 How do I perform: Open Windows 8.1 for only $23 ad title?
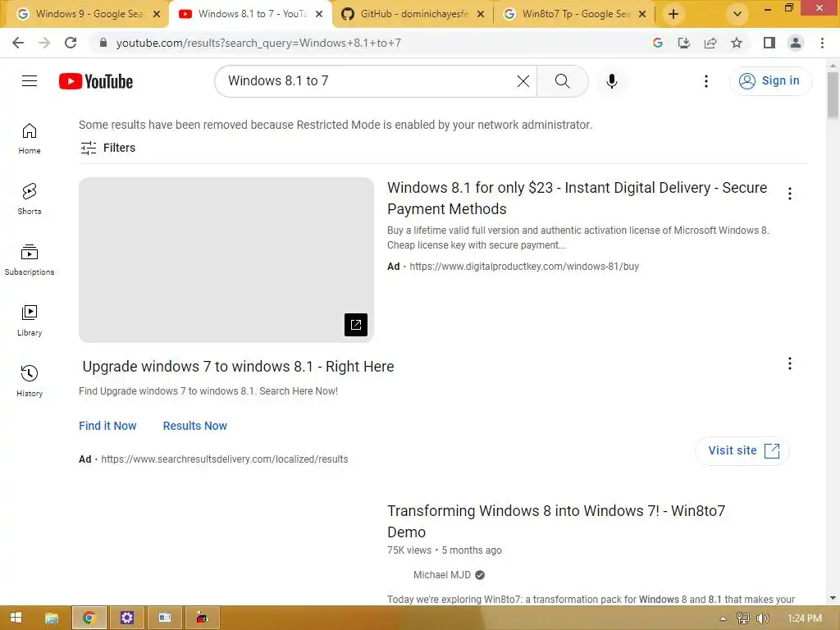[x=577, y=199]
